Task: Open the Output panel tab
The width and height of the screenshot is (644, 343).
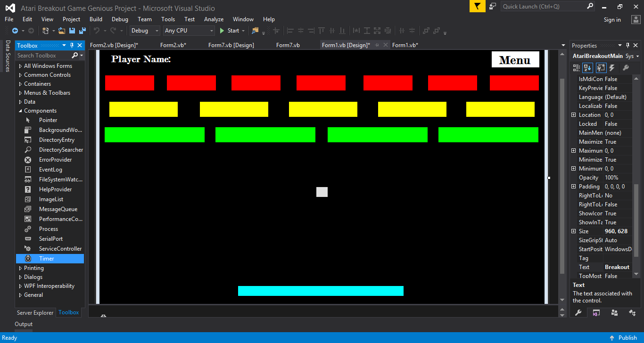Action: pyautogui.click(x=24, y=324)
